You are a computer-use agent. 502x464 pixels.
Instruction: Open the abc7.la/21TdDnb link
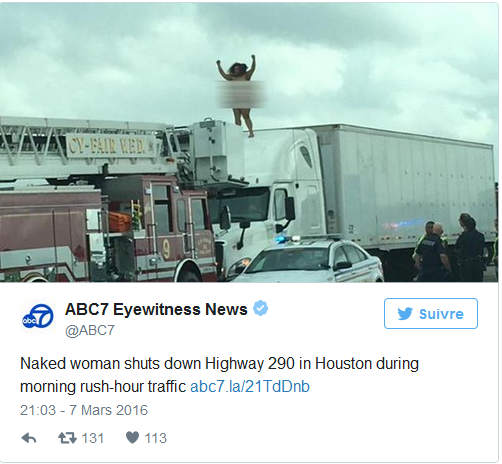250,387
